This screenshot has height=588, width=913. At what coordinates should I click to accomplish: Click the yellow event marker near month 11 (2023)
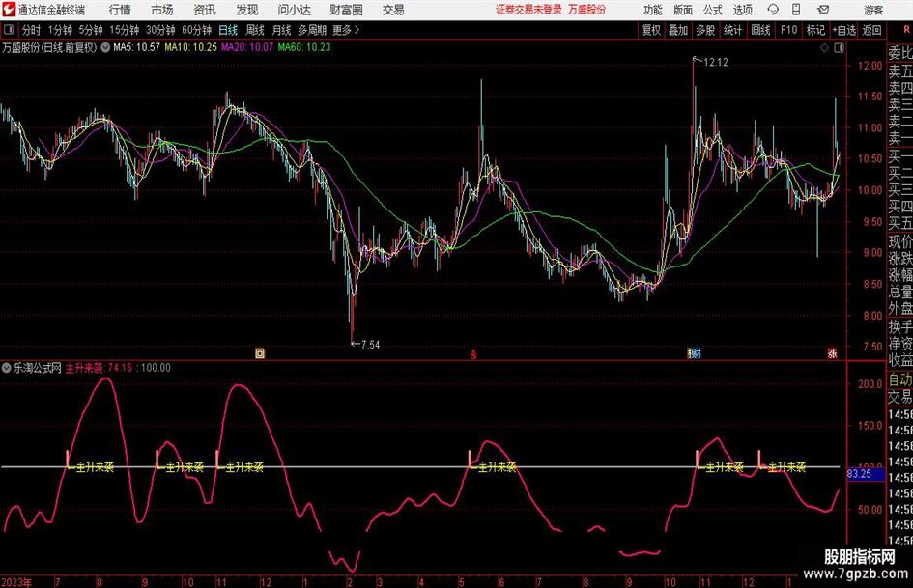click(260, 353)
